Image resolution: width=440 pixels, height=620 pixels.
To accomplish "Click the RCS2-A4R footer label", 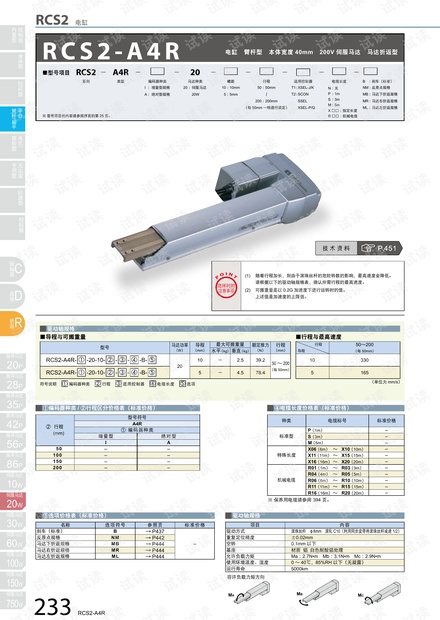I will 91,612.
